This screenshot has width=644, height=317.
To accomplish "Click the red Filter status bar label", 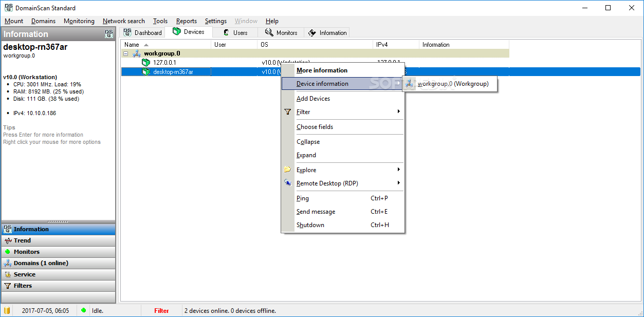I will (161, 311).
